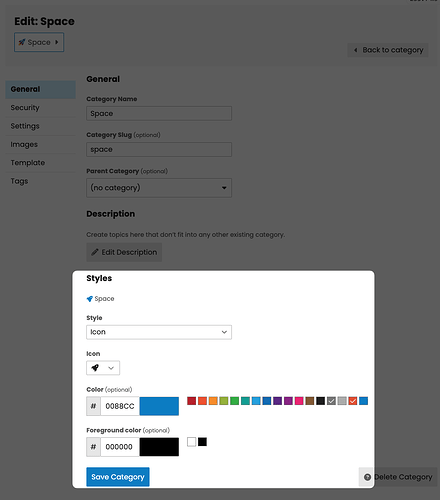Screen dimensions: 440x500
Task: Pick the red swatch with checkmark
Action: click(353, 401)
